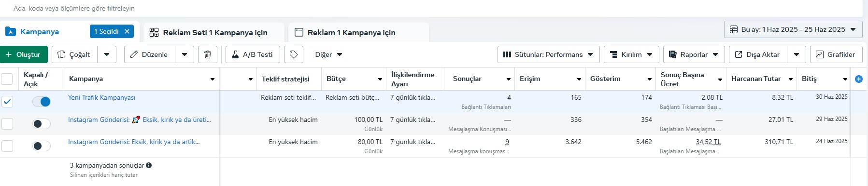The height and width of the screenshot is (186, 868).
Task: Open the Sonuçlar column sort arrow
Action: coord(509,79)
